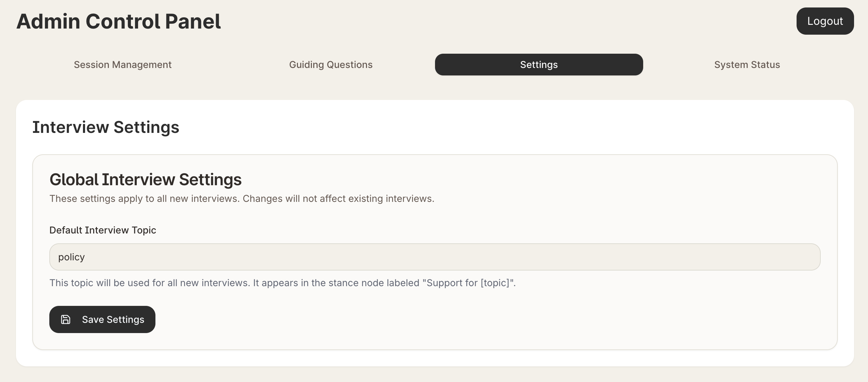Switch to the Session Management tab
868x382 pixels.
pos(122,65)
